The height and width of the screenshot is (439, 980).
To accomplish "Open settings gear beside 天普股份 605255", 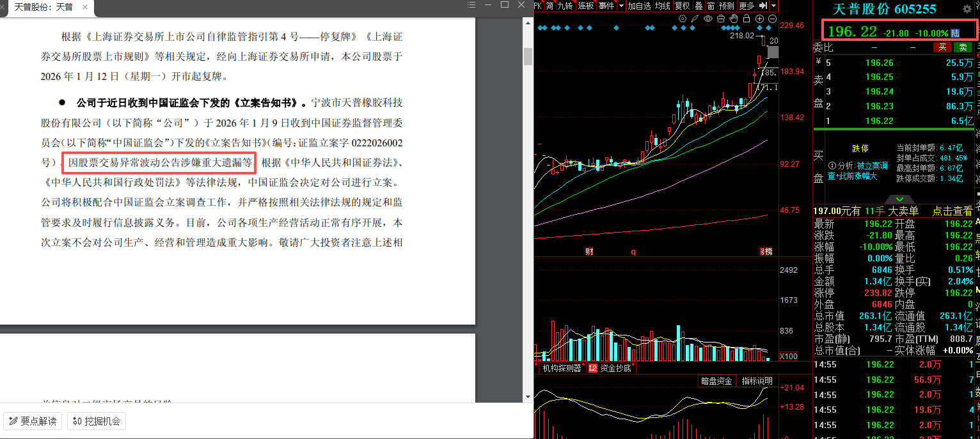I will 967,9.
